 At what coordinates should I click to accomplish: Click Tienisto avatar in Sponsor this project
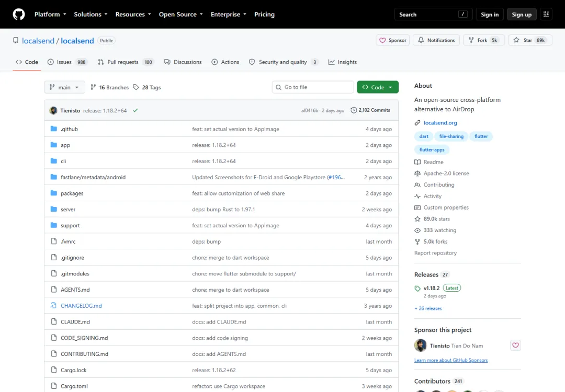(420, 345)
